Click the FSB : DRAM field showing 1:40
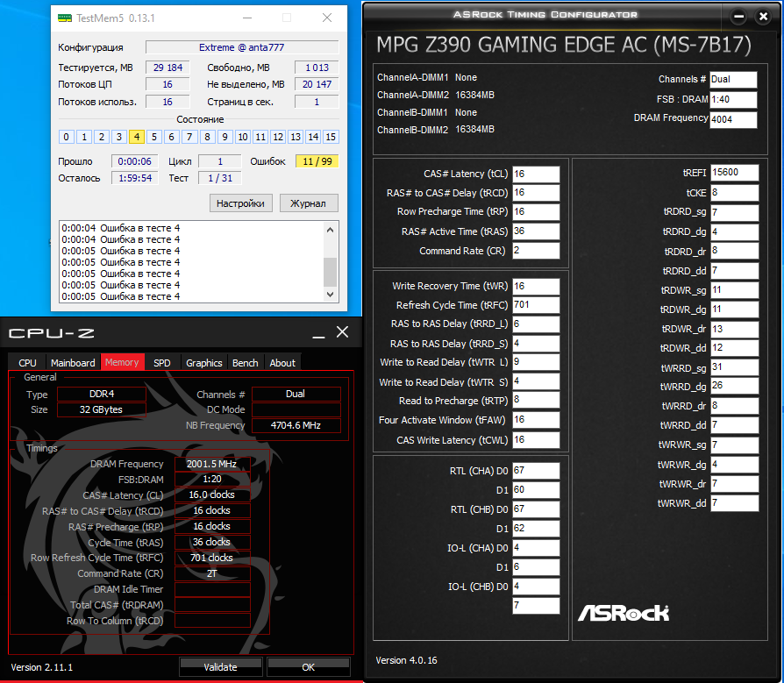784x683 pixels. pyautogui.click(x=733, y=99)
